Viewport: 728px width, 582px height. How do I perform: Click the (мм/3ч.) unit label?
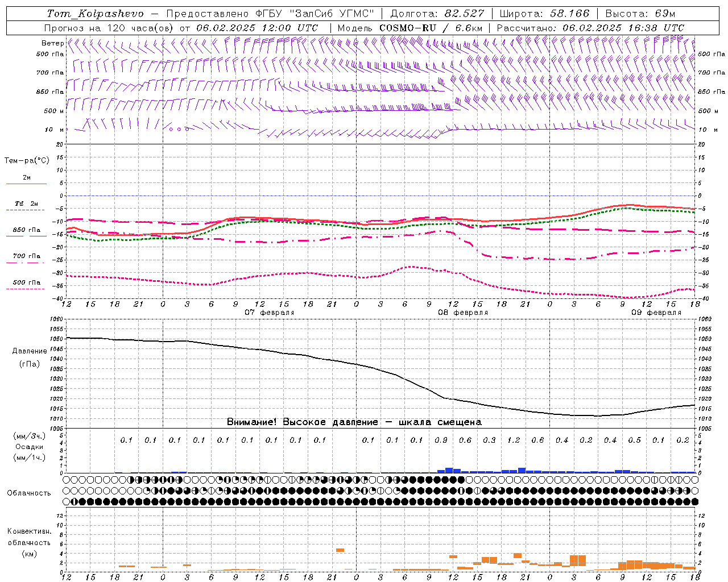coord(29,436)
